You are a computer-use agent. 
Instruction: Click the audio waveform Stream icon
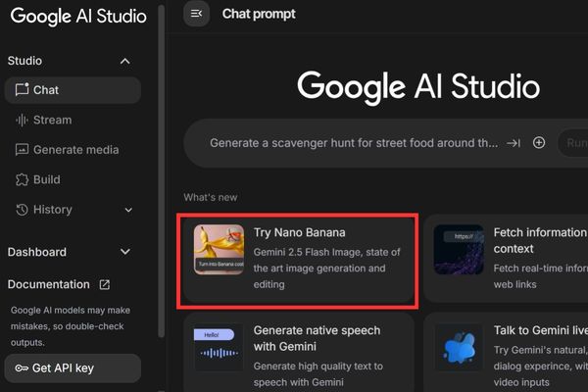coord(23,120)
